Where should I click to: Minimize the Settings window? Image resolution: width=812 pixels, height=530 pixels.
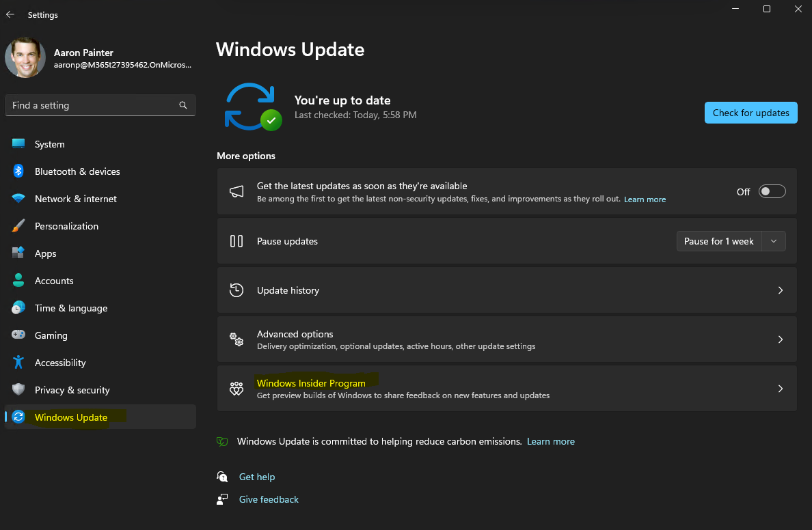[x=735, y=9]
